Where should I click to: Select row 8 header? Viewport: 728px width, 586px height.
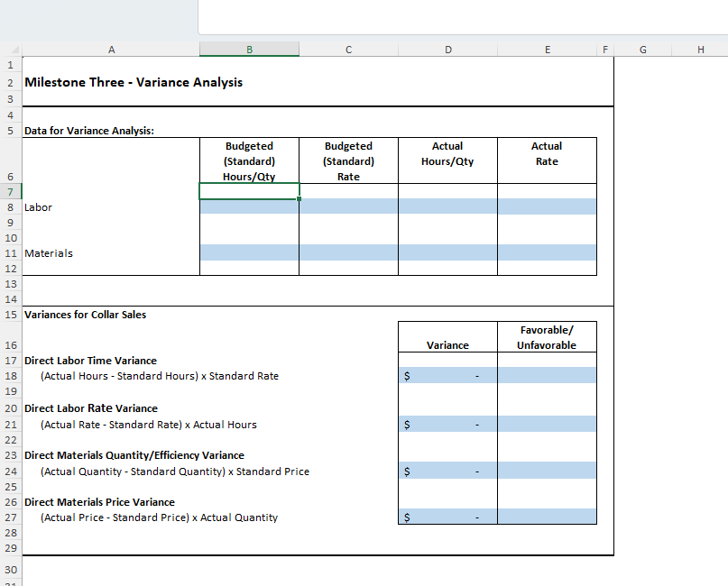(11, 207)
